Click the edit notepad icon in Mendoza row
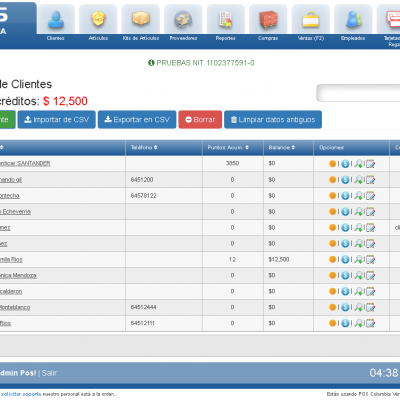The image size is (400, 400). [371, 275]
